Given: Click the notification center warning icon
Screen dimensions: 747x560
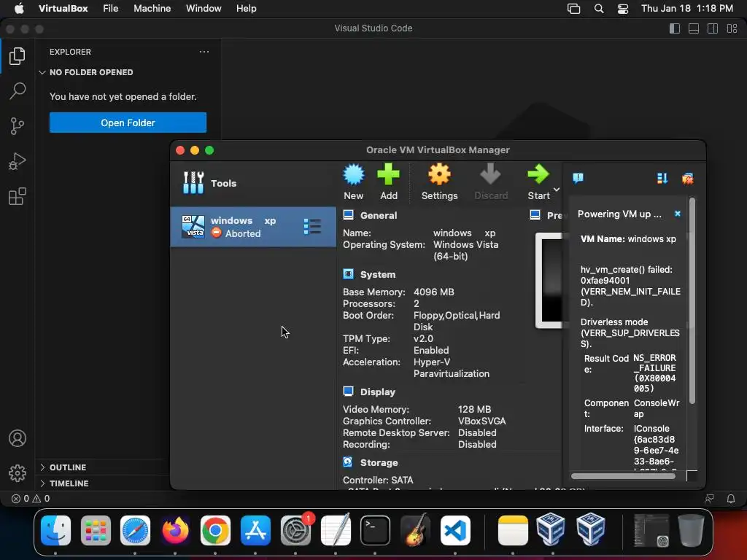Looking at the screenshot, I should coord(578,179).
